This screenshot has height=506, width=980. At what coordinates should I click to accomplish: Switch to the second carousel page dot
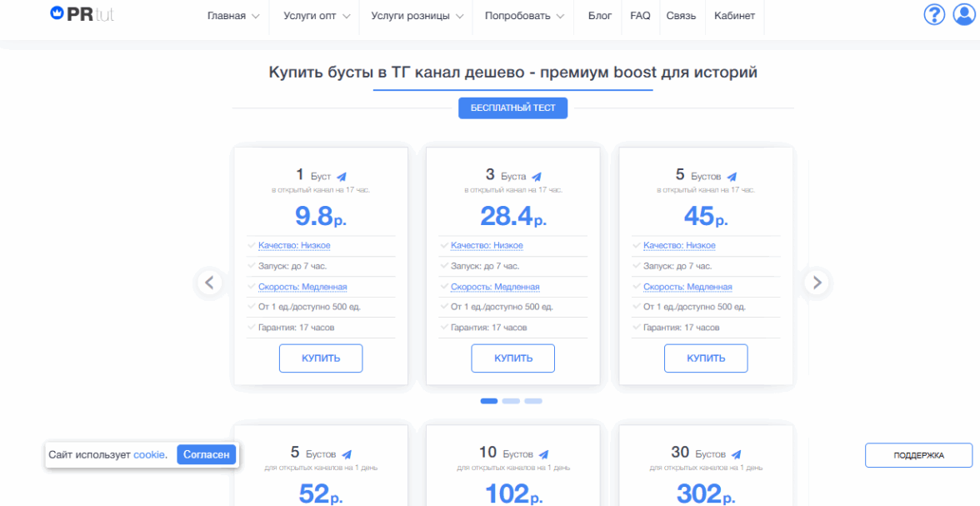[511, 401]
